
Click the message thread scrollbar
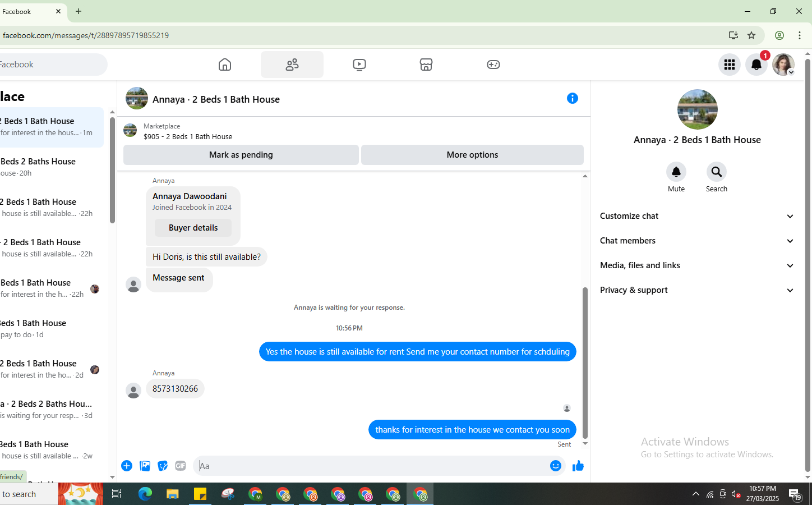[x=585, y=362]
